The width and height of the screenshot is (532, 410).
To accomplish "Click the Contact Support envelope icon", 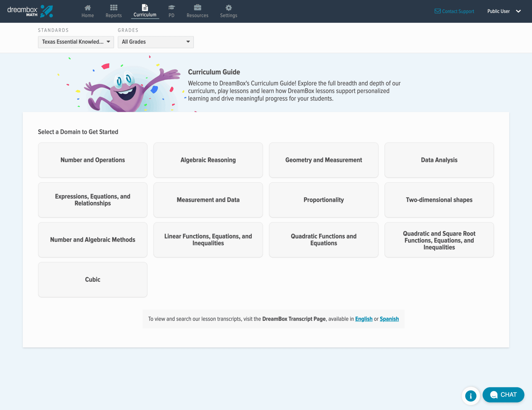I will (x=438, y=11).
